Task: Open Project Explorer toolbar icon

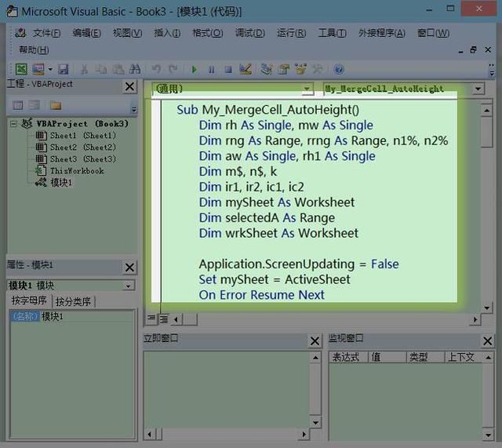Action: coord(267,69)
